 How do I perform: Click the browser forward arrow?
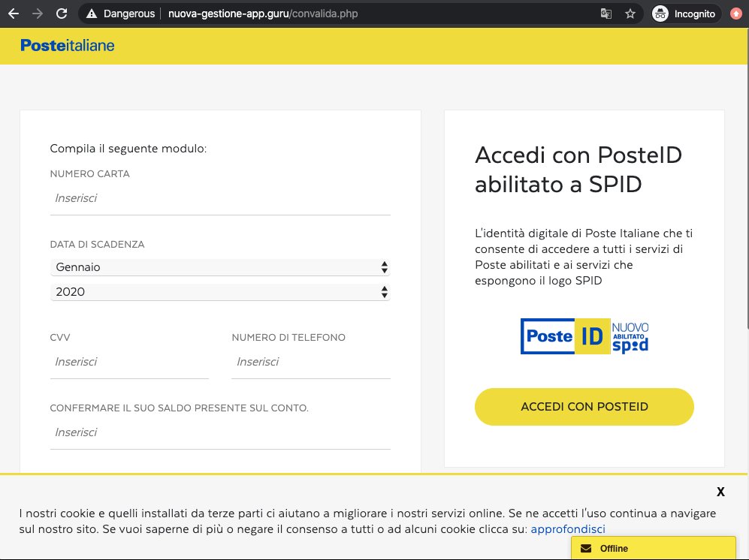(38, 14)
